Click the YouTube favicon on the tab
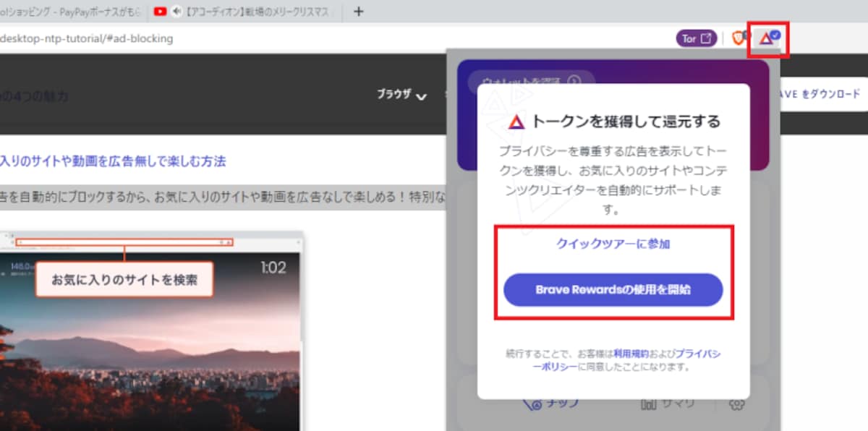This screenshot has height=431, width=868. 161,12
